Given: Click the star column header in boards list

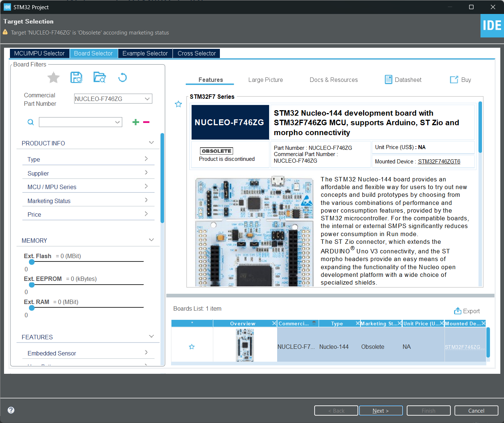Looking at the screenshot, I should (x=192, y=323).
